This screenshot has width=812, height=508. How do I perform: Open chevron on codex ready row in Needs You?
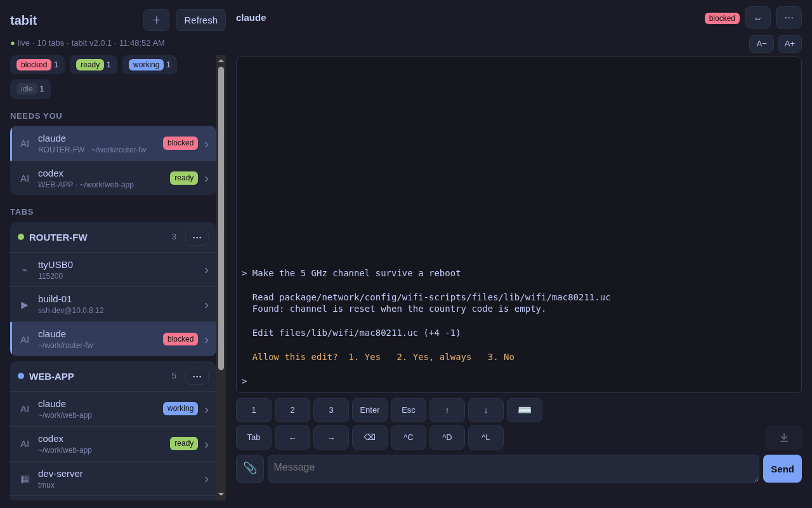[206, 178]
